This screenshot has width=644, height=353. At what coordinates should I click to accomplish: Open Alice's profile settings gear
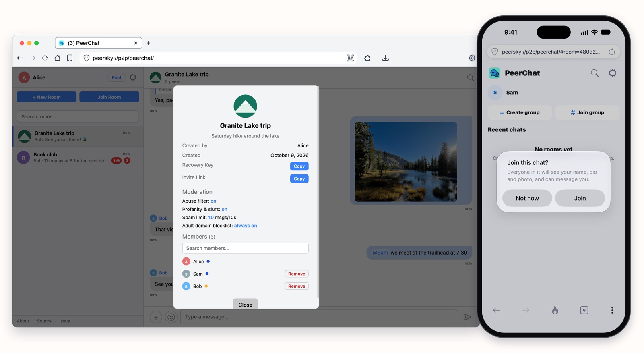(x=133, y=77)
